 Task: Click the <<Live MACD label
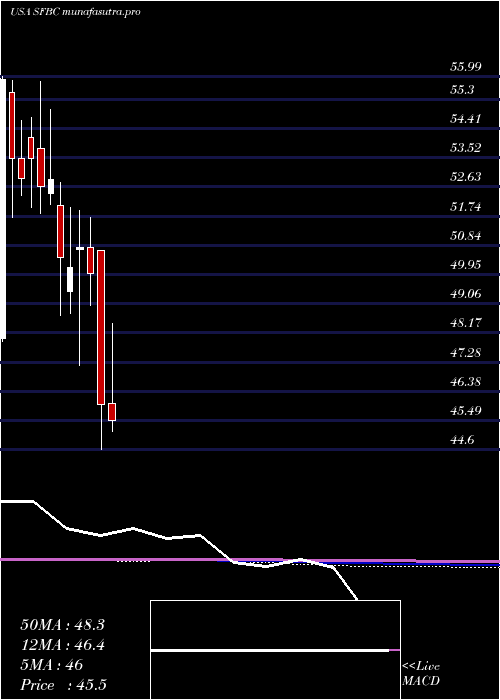coord(421,674)
